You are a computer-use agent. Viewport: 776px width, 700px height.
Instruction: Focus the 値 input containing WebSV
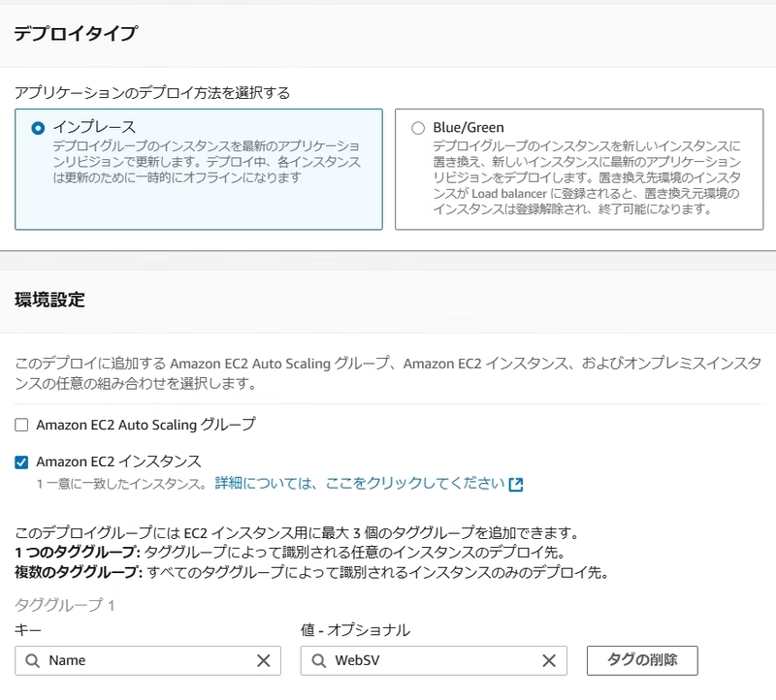pyautogui.click(x=432, y=660)
